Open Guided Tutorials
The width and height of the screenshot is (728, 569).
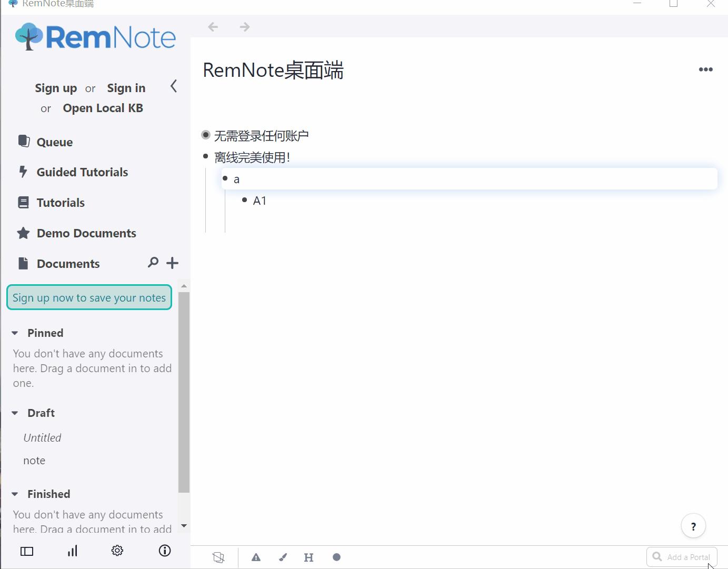click(83, 172)
